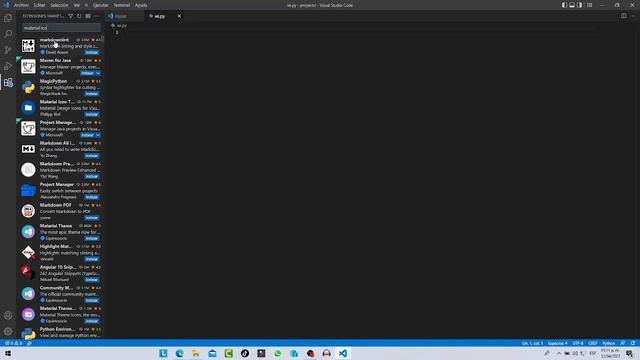The height and width of the screenshot is (360, 640).
Task: Install Alessandro Fragnani's Project Manager extension
Action: (x=92, y=197)
